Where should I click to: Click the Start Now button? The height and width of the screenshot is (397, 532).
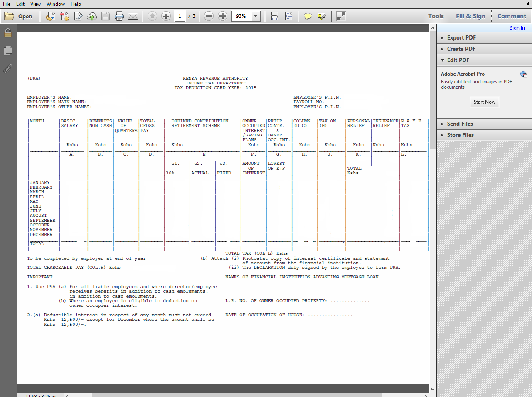484,102
